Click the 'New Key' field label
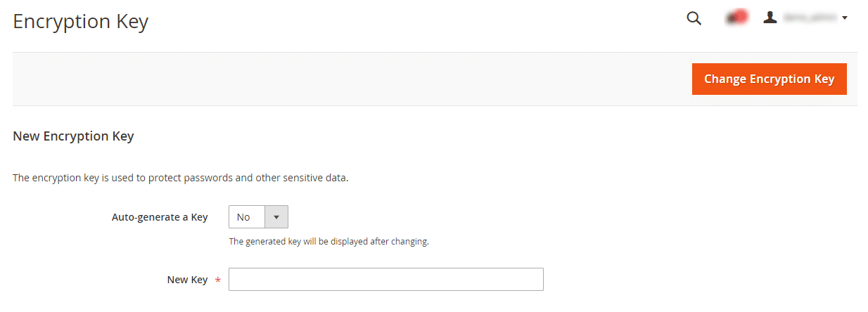The width and height of the screenshot is (868, 312). point(187,280)
